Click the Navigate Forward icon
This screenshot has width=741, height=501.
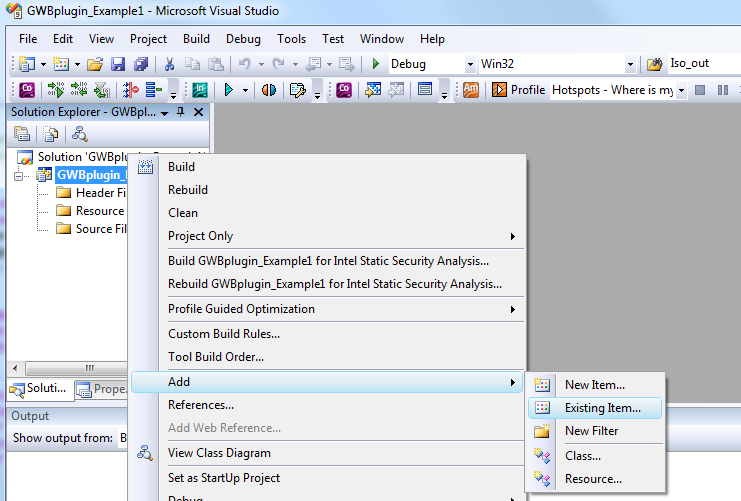[346, 64]
